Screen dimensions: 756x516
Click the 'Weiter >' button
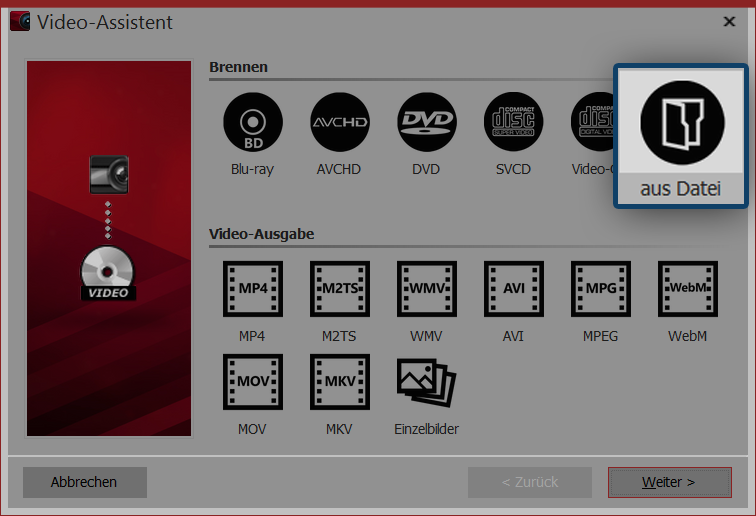point(668,482)
